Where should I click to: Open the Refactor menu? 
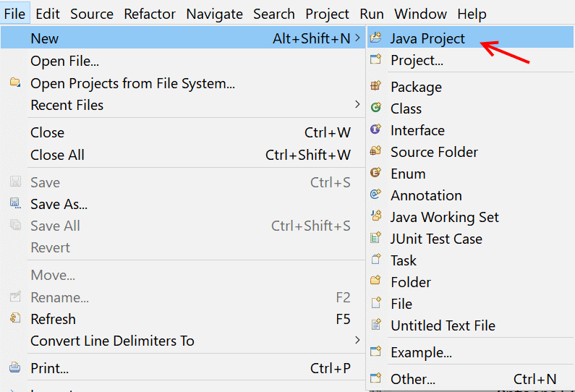tap(150, 14)
